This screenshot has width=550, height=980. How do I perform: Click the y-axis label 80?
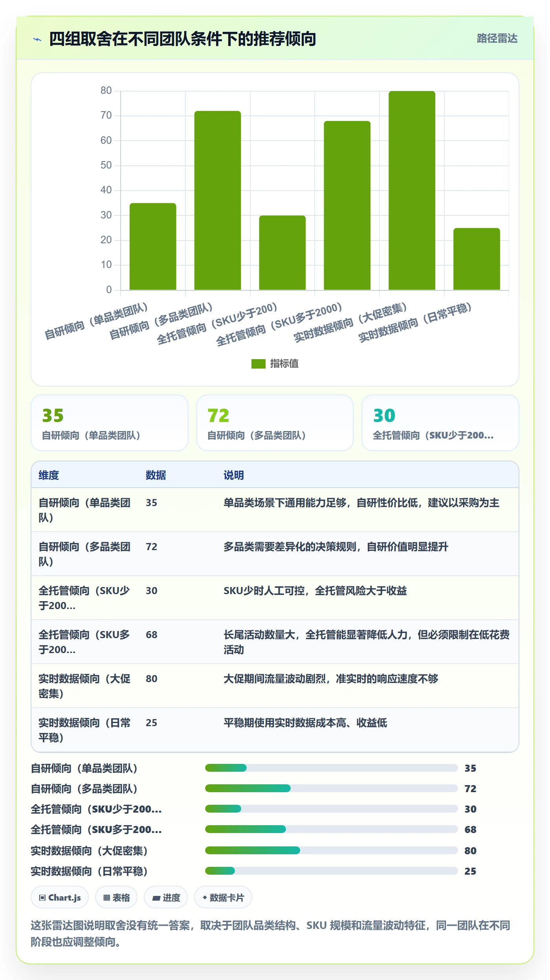pyautogui.click(x=106, y=91)
